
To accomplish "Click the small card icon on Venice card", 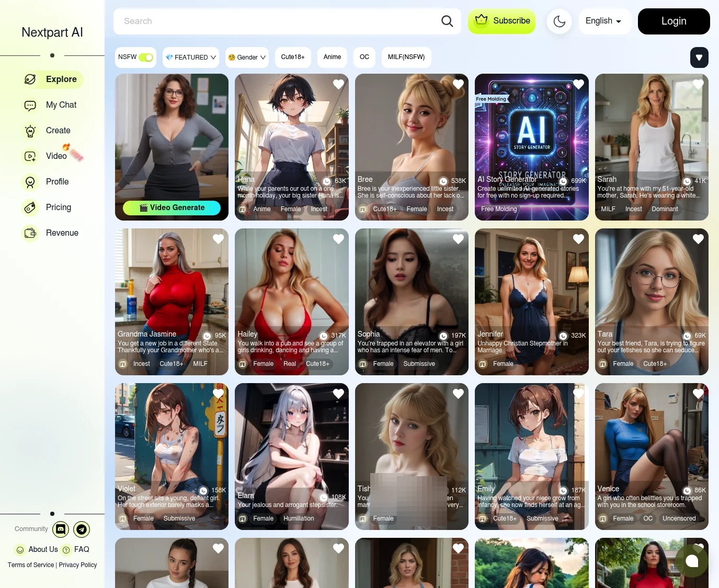I will pyautogui.click(x=603, y=519).
